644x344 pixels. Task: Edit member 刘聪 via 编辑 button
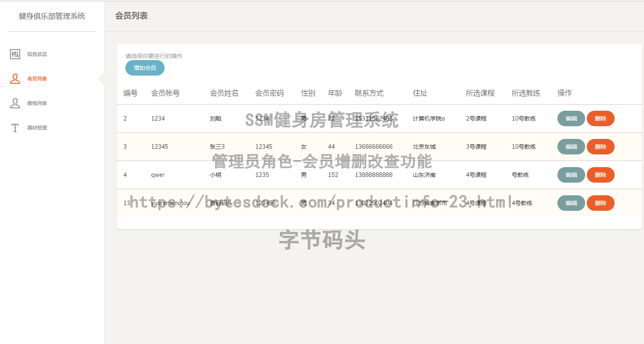(571, 118)
